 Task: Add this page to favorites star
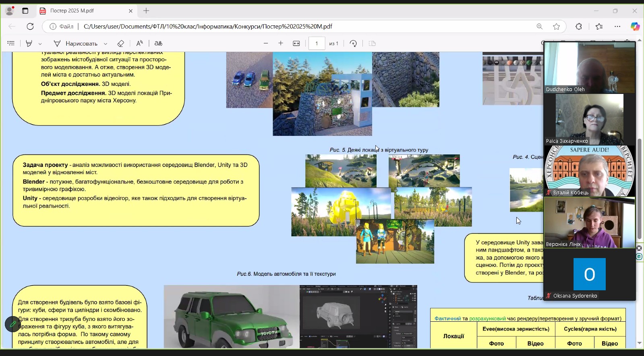[557, 27]
